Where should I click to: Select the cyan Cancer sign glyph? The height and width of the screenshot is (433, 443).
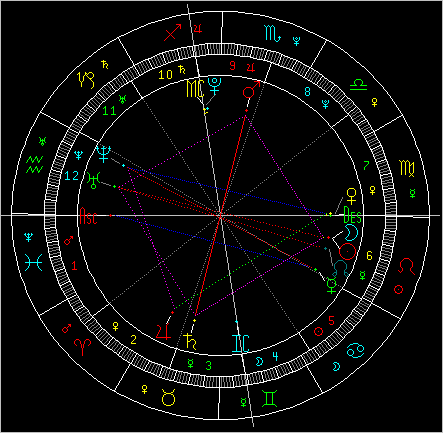[x=356, y=351]
